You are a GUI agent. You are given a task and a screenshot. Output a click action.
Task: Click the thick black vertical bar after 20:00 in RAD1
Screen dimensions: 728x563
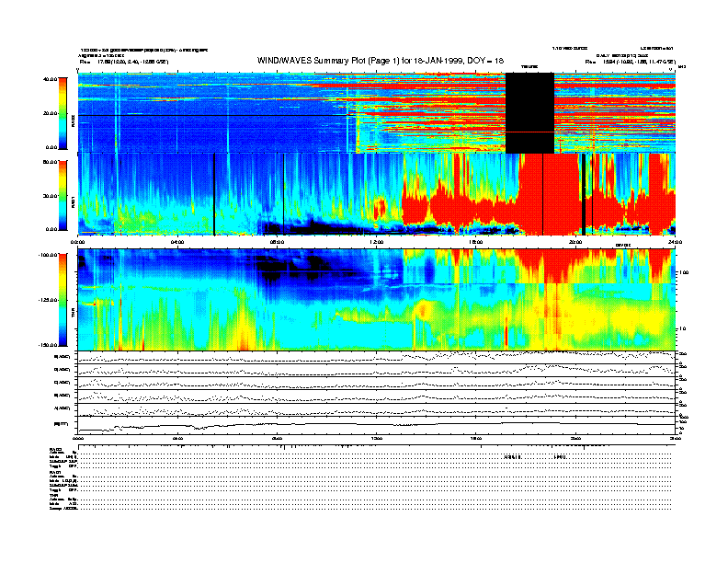coord(584,194)
